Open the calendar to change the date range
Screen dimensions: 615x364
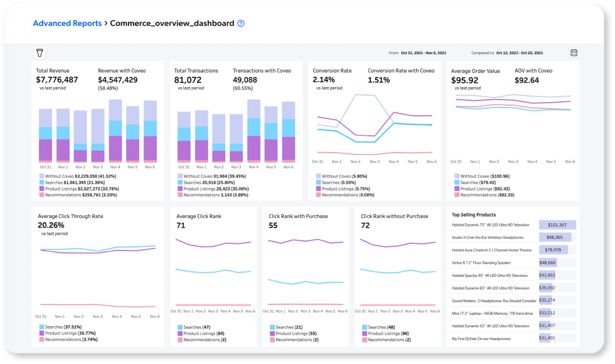(x=574, y=53)
